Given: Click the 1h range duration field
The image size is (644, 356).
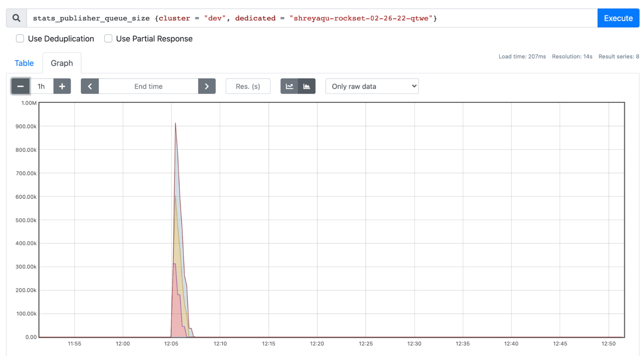Looking at the screenshot, I should pos(42,86).
